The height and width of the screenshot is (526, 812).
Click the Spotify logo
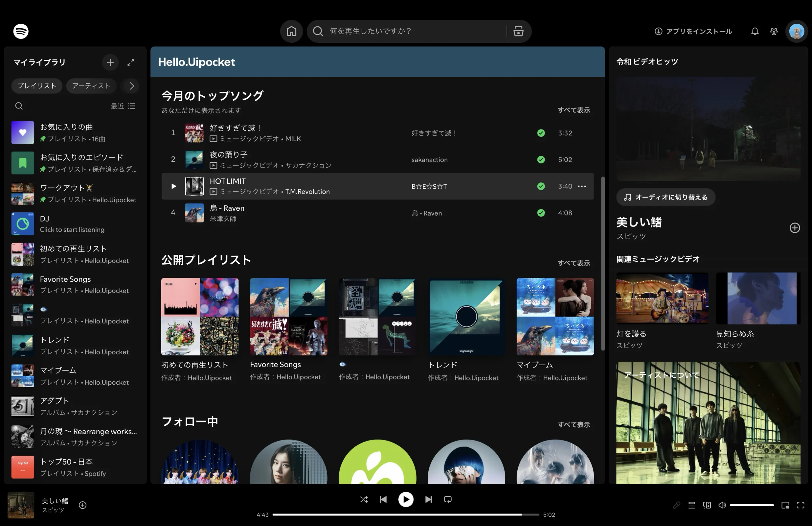[21, 32]
